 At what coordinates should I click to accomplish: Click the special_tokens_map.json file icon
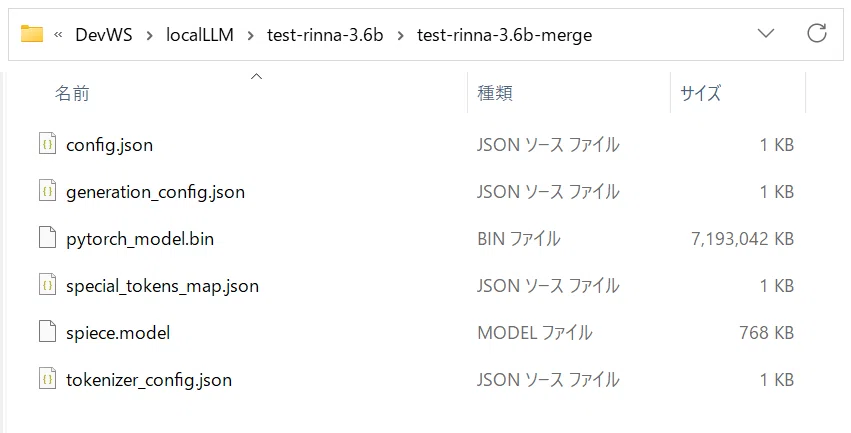(47, 285)
